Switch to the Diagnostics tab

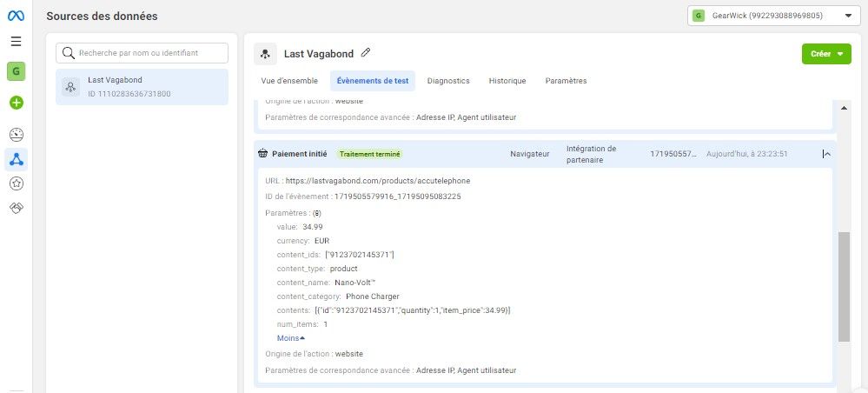point(448,81)
